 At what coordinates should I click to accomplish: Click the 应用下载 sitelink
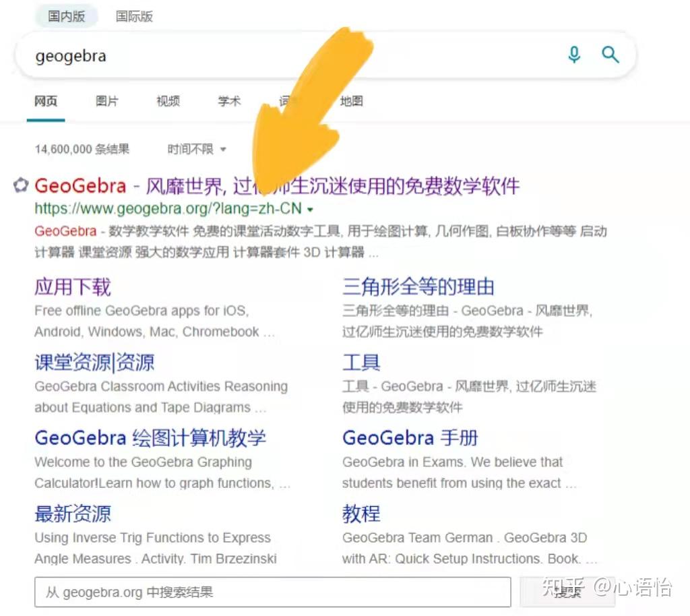(x=72, y=286)
